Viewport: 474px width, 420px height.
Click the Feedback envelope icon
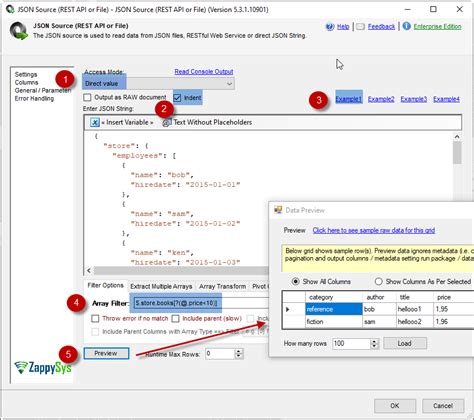click(x=360, y=27)
